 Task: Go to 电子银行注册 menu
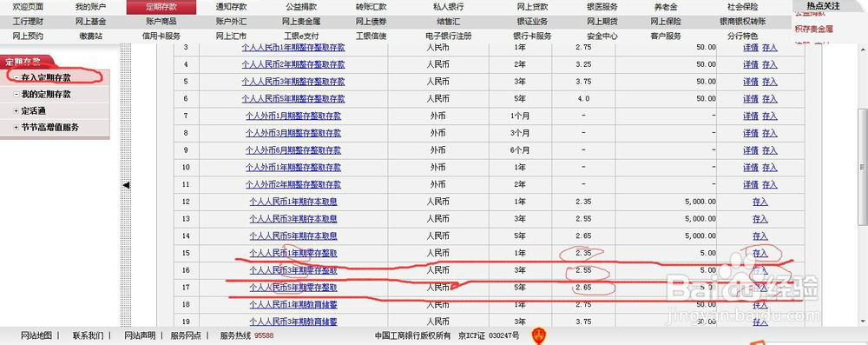coord(449,36)
